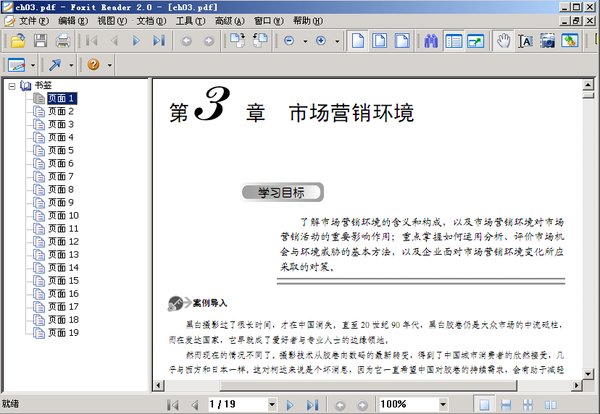Open typewriter tool dropdown arrow
The image size is (600, 414).
[33, 65]
